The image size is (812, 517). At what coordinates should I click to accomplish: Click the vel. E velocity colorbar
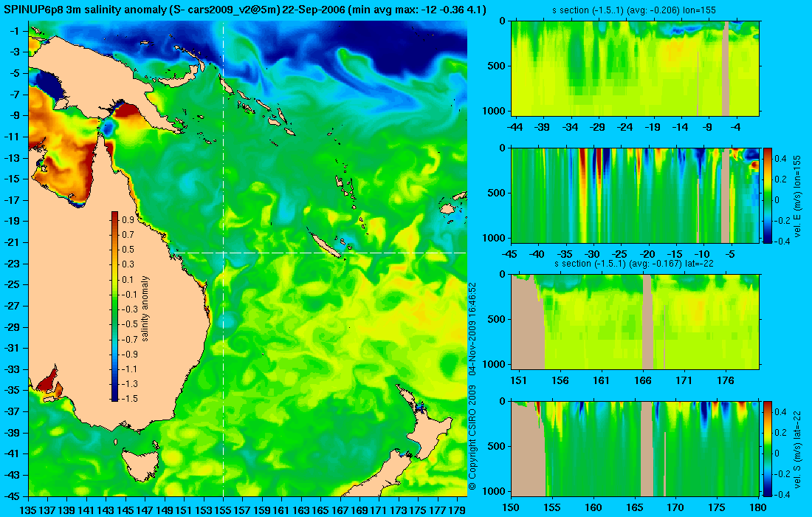[767, 195]
